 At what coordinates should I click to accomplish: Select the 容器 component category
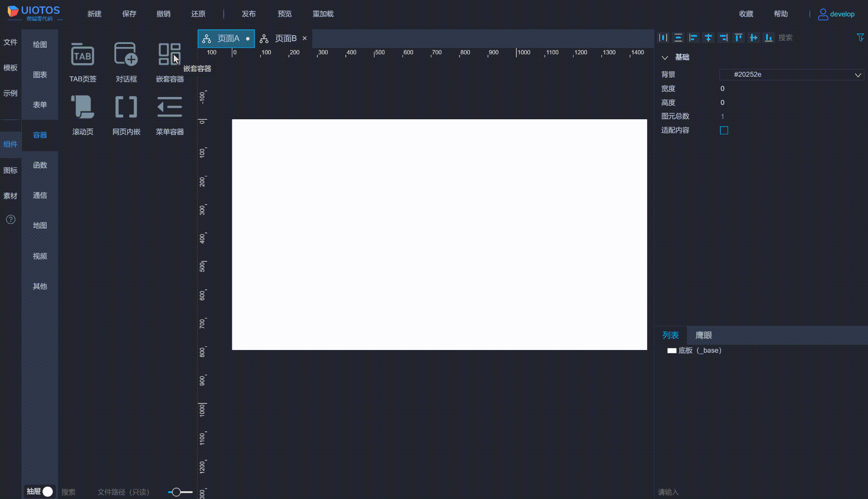tap(40, 135)
